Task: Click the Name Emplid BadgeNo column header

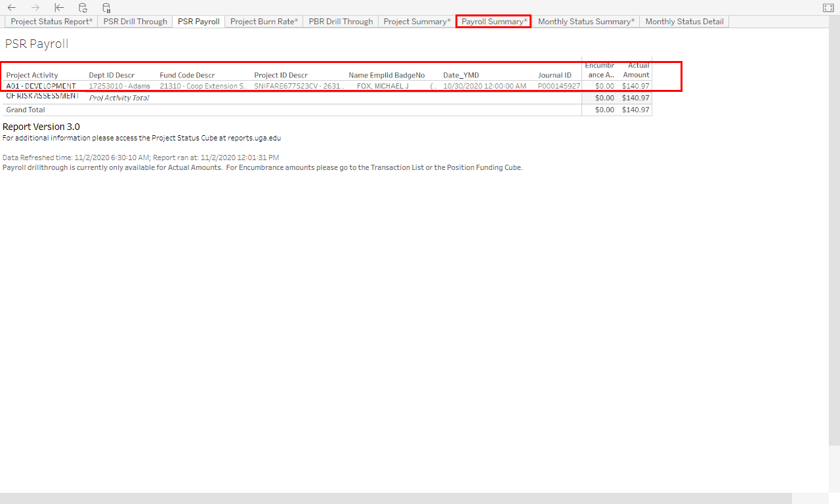Action: (x=387, y=75)
